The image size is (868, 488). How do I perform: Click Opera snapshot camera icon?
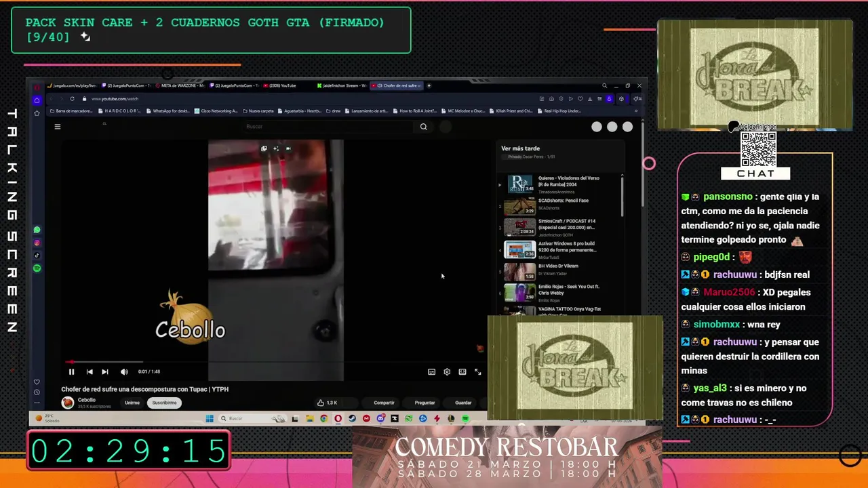(551, 99)
